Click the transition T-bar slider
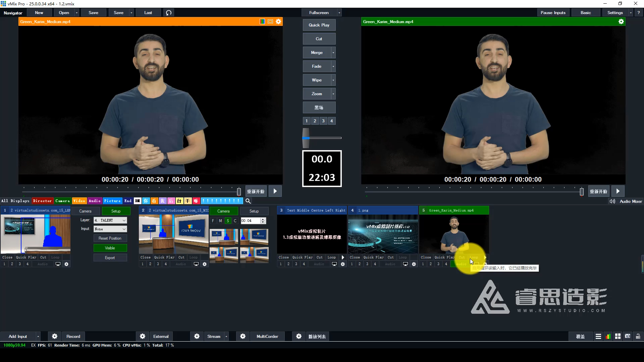Screen dimensions: 644x362 (306, 138)
